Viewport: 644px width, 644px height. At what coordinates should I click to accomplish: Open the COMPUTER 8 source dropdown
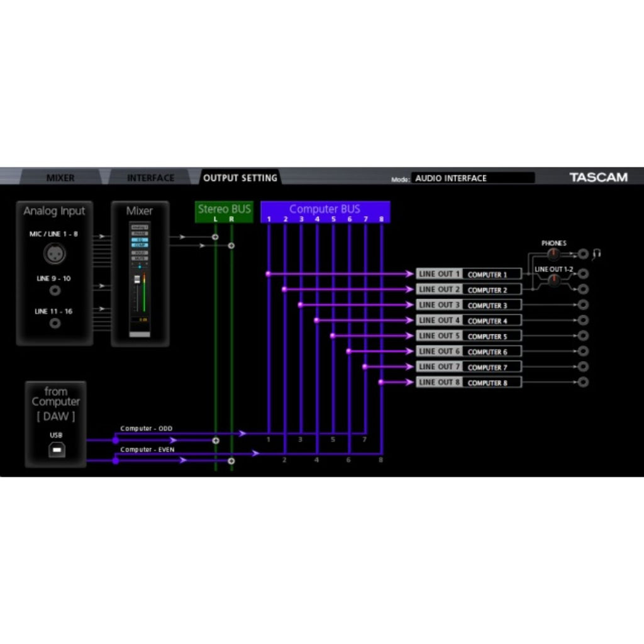[492, 383]
